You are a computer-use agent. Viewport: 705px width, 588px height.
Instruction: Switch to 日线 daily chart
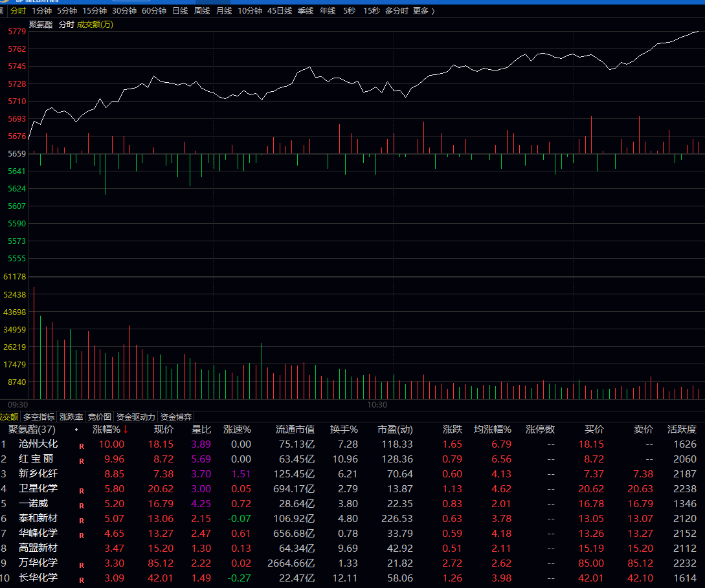point(180,11)
